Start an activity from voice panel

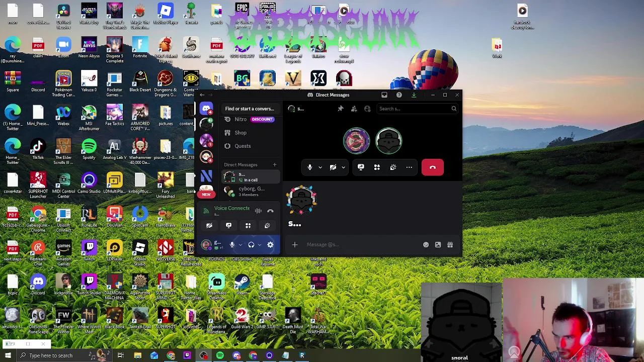coord(248,226)
